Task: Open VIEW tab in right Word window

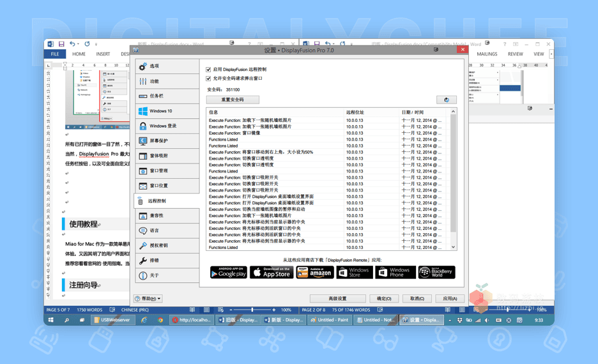Action: [x=539, y=54]
